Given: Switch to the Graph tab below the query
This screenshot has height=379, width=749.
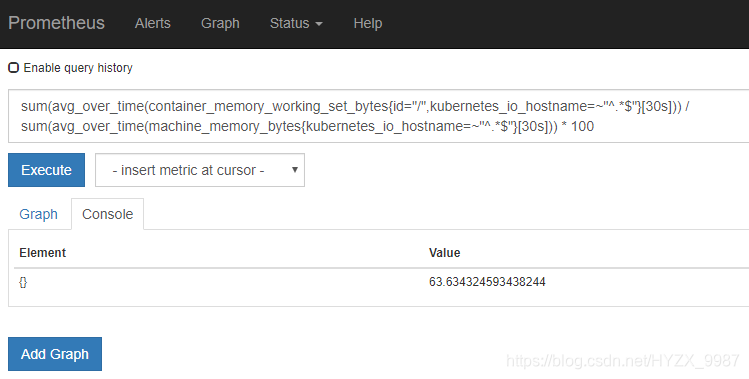Looking at the screenshot, I should [38, 214].
